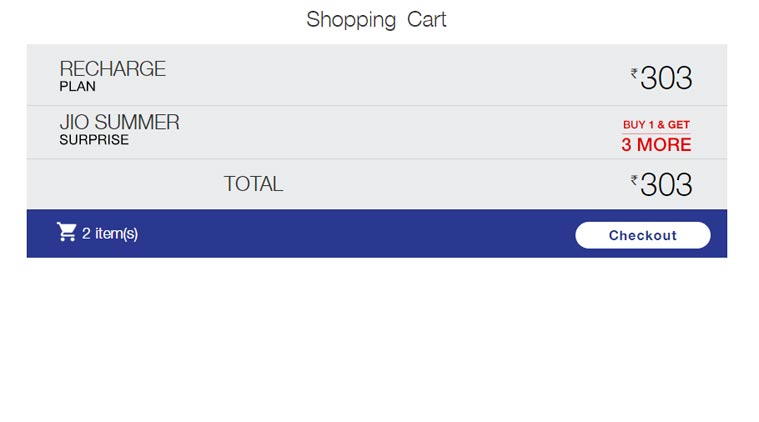Click the TOTAL label
Image resolution: width=759 pixels, height=422 pixels.
[x=253, y=184]
